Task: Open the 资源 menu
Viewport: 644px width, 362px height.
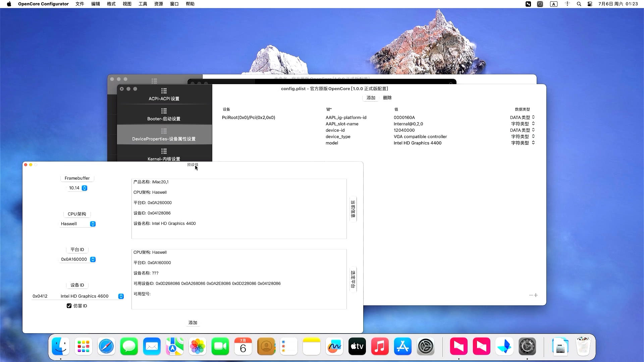Action: pos(159,4)
